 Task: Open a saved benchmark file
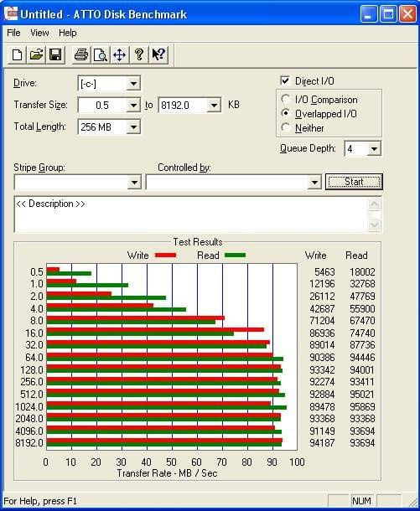(36, 54)
